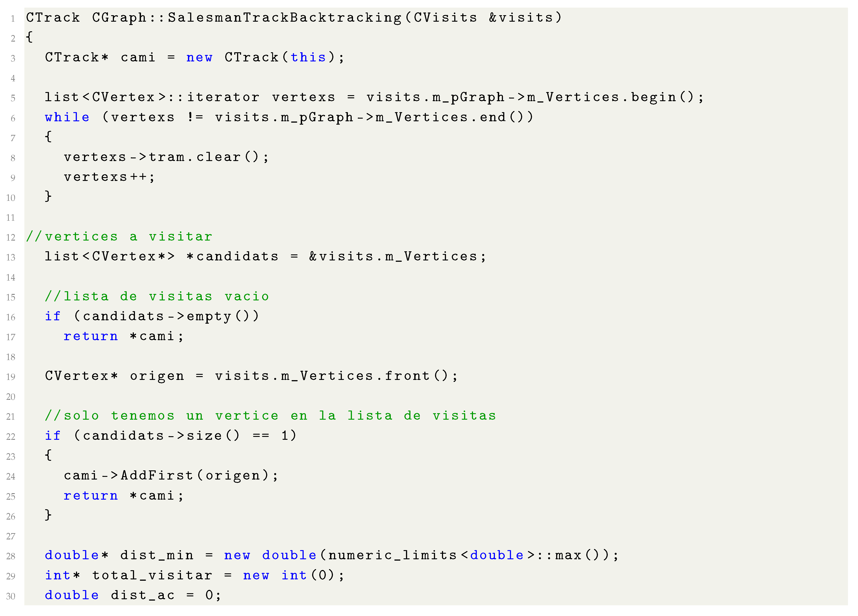Viewport: 858px width, 616px height.
Task: Click the 'new' keyword before CTrack(this)
Action: tap(199, 57)
